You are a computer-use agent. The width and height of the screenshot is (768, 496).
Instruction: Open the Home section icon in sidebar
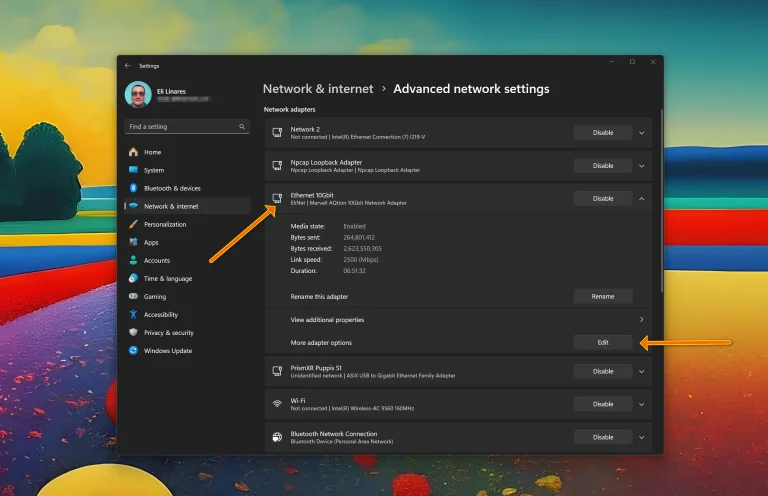(133, 152)
